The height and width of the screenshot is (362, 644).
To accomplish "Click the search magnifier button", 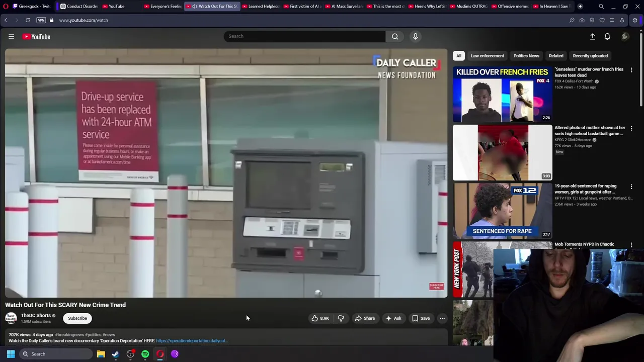I will [x=395, y=36].
